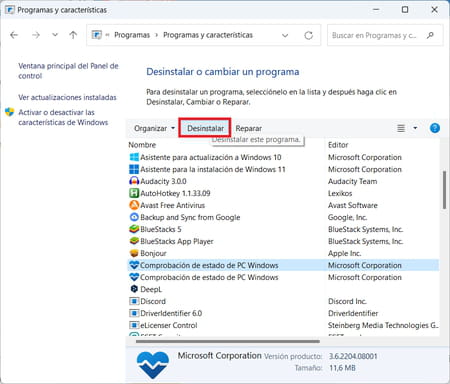Select the DriverIdentifier icon
The image size is (450, 384).
[x=134, y=313]
